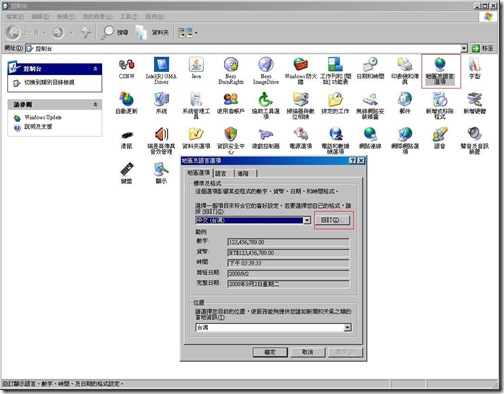Screen dimensions: 504x394
Task: Open the 鍵盤 keyboard icon
Action: 127,173
